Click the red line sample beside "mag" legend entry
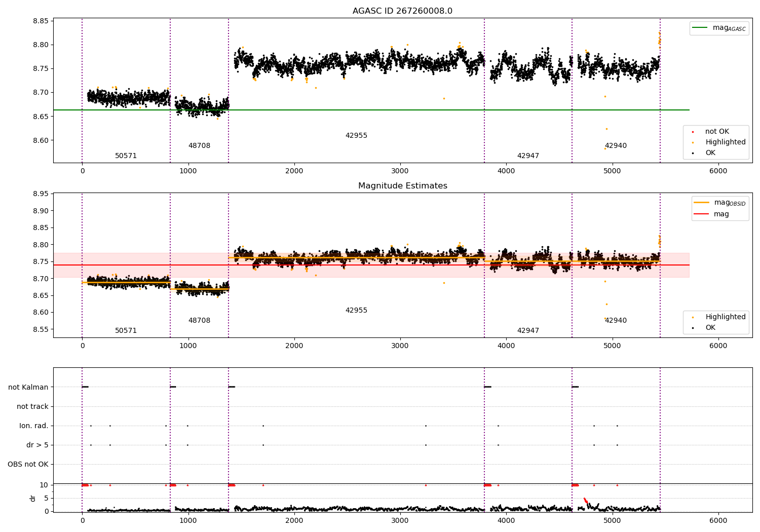 (702, 214)
